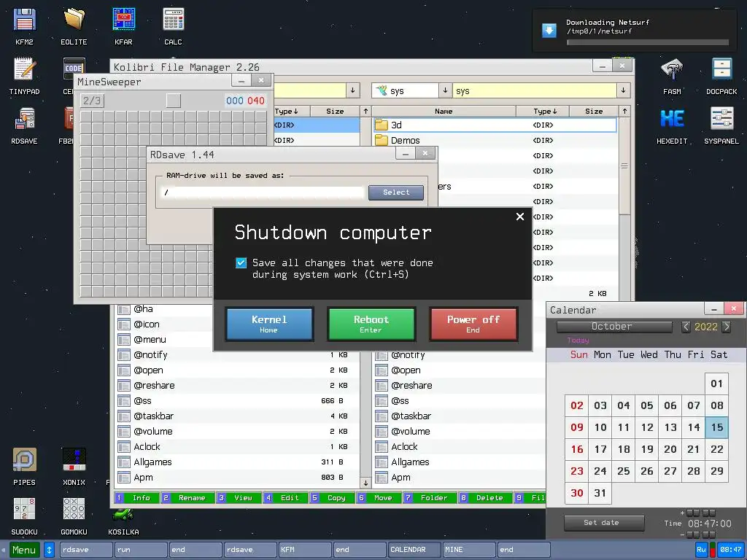Switch to the run taskbar item
The width and height of the screenshot is (747, 560).
click(x=141, y=550)
